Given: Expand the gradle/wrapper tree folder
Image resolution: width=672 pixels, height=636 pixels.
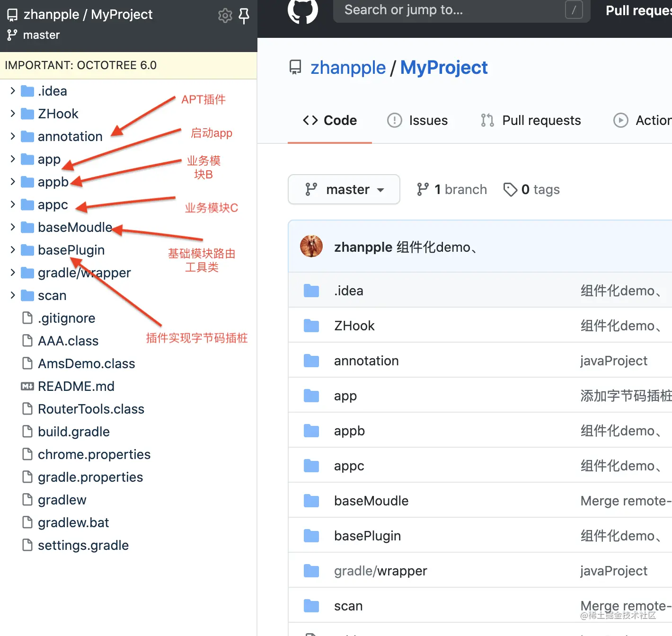Looking at the screenshot, I should tap(13, 273).
